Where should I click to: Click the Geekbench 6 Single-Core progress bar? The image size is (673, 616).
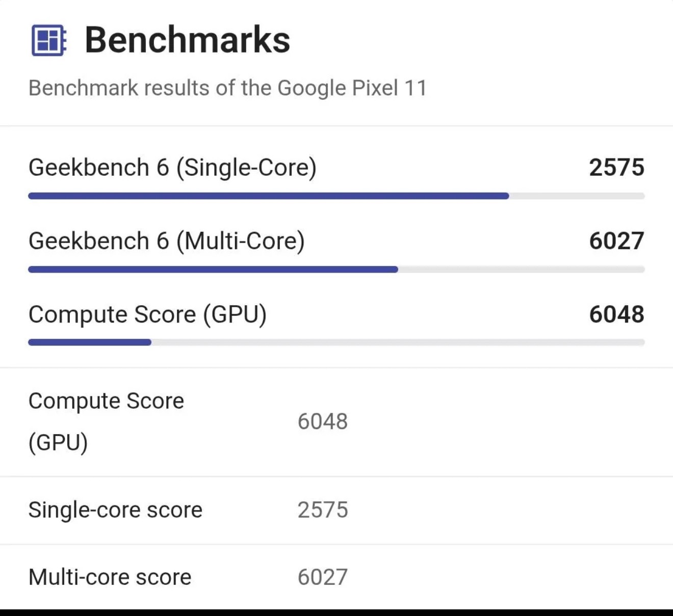tap(336, 196)
